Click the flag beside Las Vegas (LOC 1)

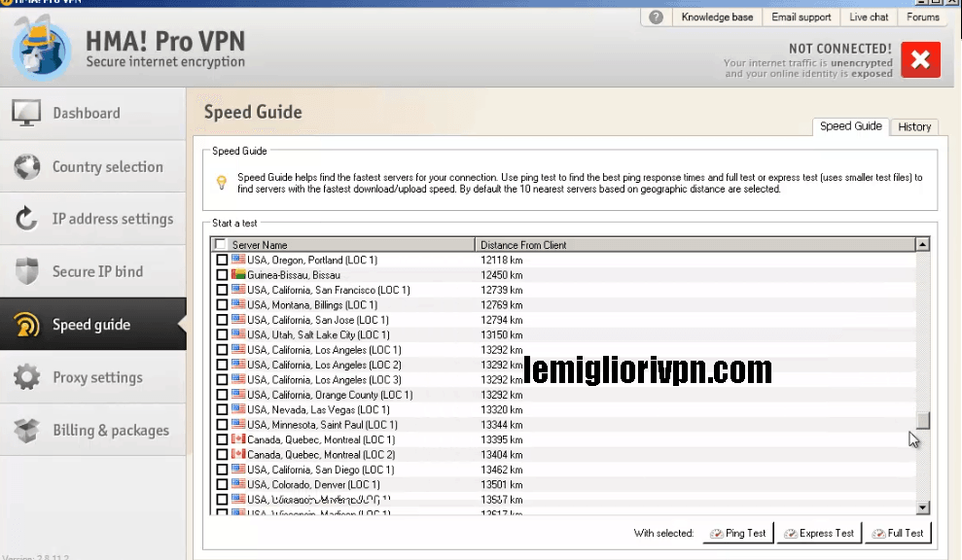pos(238,409)
